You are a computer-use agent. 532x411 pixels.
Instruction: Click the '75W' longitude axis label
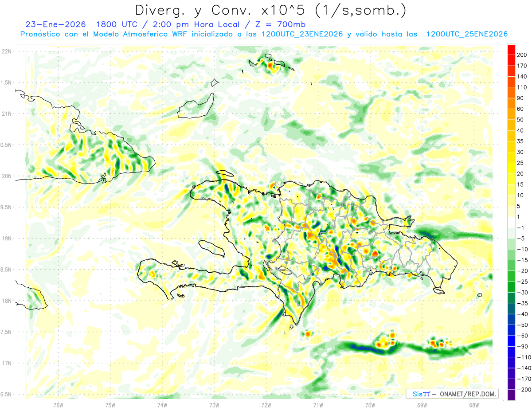click(x=110, y=405)
